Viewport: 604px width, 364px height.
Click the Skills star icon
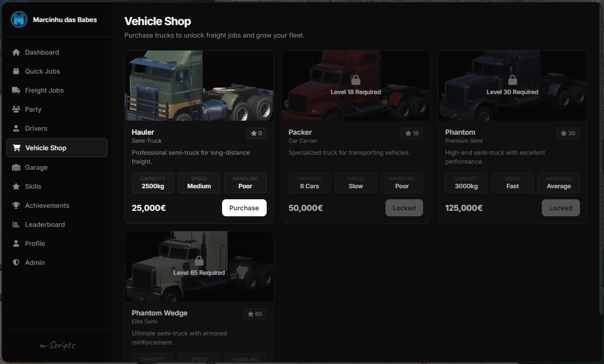(x=16, y=187)
